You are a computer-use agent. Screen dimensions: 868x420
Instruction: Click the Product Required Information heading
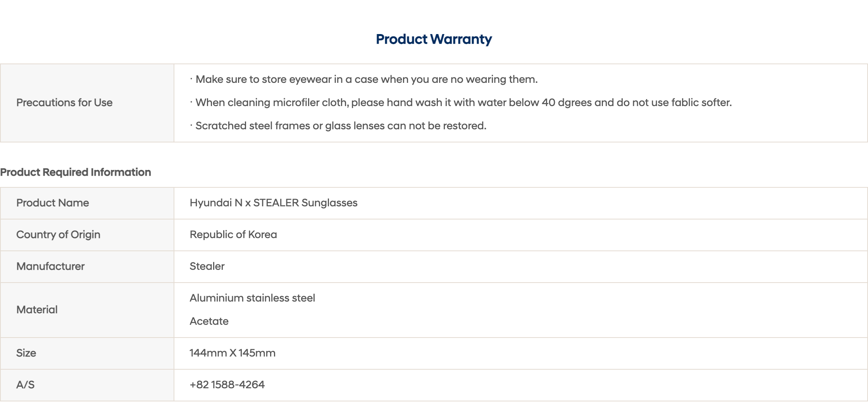tap(76, 172)
